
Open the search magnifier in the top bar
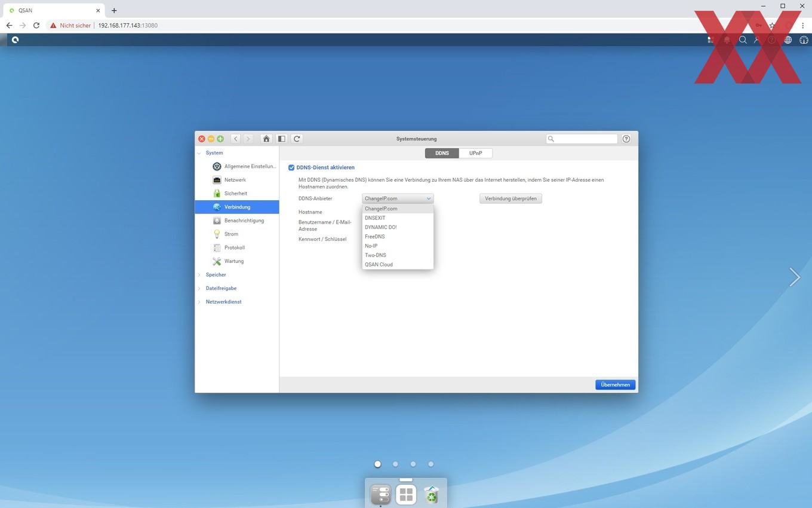(x=743, y=40)
